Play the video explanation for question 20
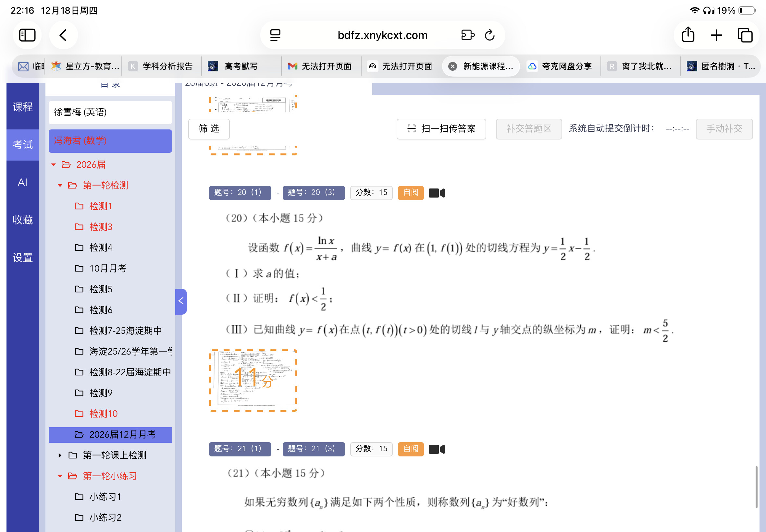The image size is (766, 532). 437,193
